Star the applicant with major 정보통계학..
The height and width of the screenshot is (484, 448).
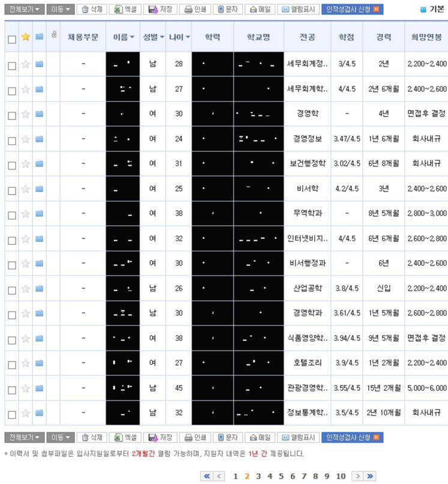(26, 413)
